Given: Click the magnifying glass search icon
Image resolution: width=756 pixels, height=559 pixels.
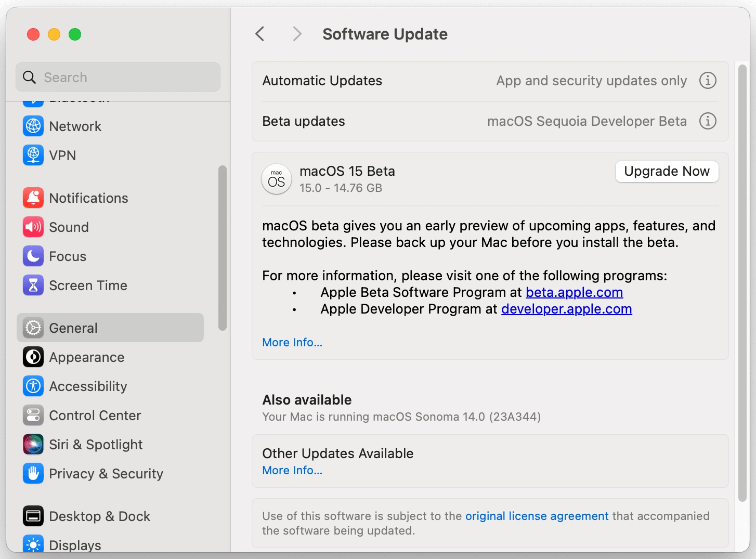Looking at the screenshot, I should click(x=30, y=77).
